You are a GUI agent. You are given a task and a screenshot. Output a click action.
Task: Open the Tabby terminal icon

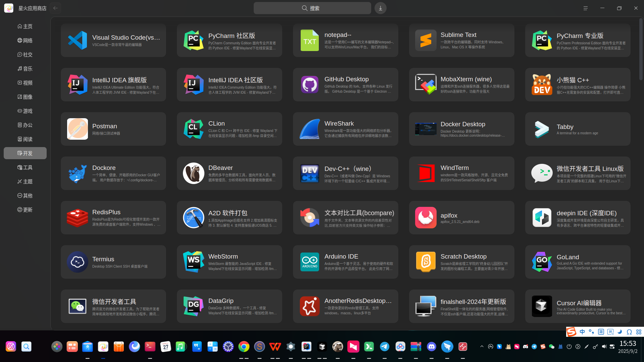click(542, 129)
